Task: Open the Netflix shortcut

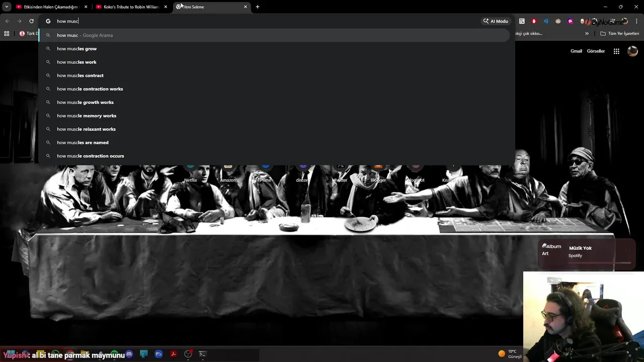Action: 191,174
